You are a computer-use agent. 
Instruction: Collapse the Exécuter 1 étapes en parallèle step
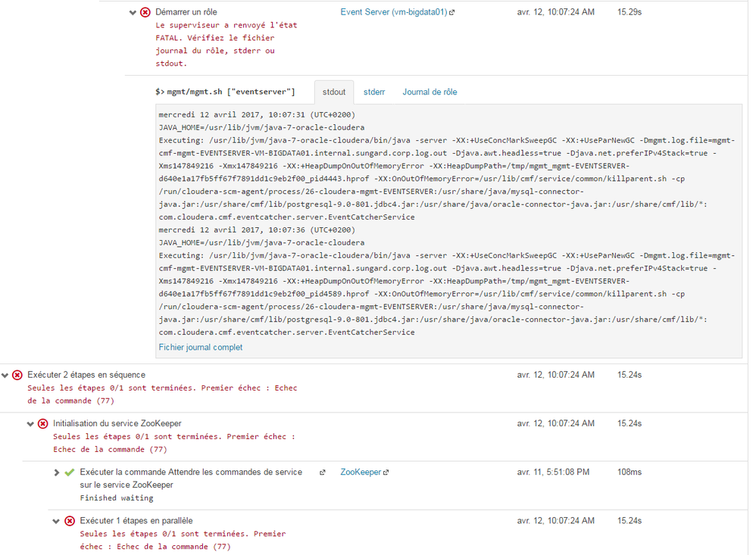(x=57, y=521)
